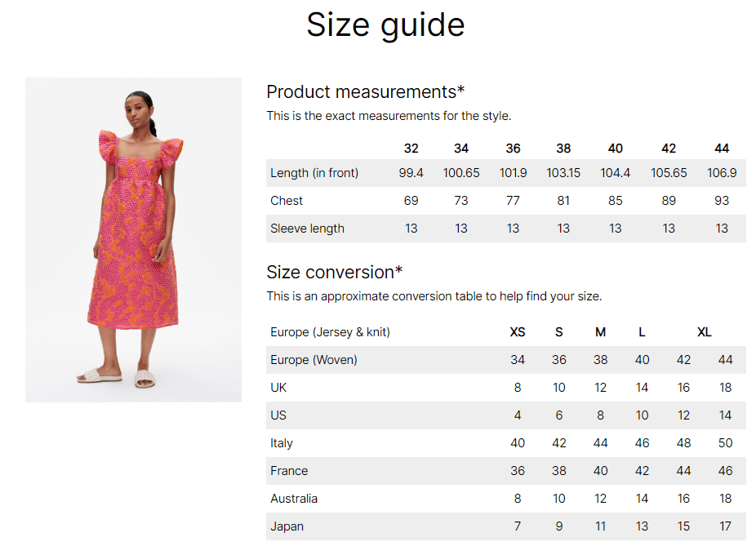This screenshot has width=756, height=555.
Task: Click the 106.9 length value
Action: (x=721, y=173)
